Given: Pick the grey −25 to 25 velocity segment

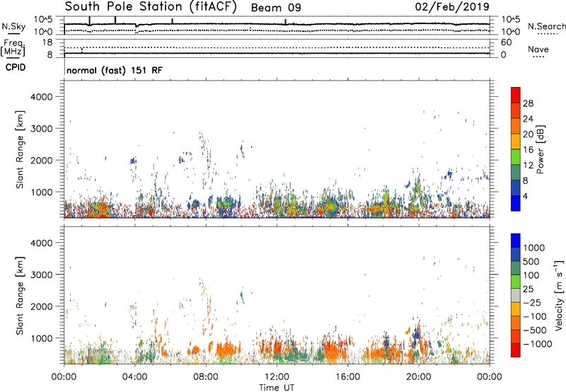Looking at the screenshot, I should [516, 296].
